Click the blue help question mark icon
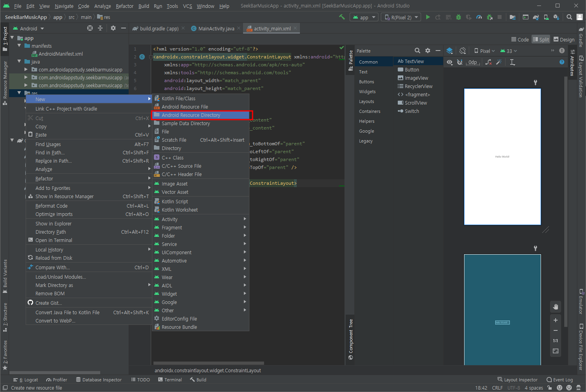586x392 pixels. pos(562,62)
